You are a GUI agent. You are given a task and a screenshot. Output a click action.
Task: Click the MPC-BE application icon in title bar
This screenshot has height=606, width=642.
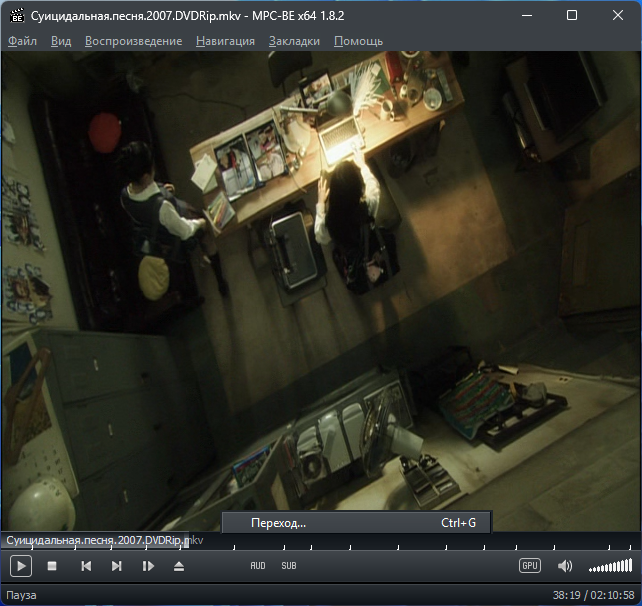click(17, 16)
